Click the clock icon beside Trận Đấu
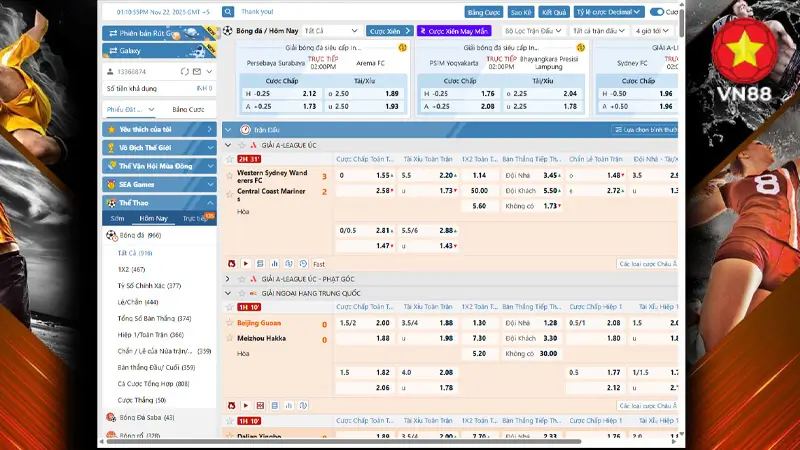The image size is (800, 450). pos(244,130)
